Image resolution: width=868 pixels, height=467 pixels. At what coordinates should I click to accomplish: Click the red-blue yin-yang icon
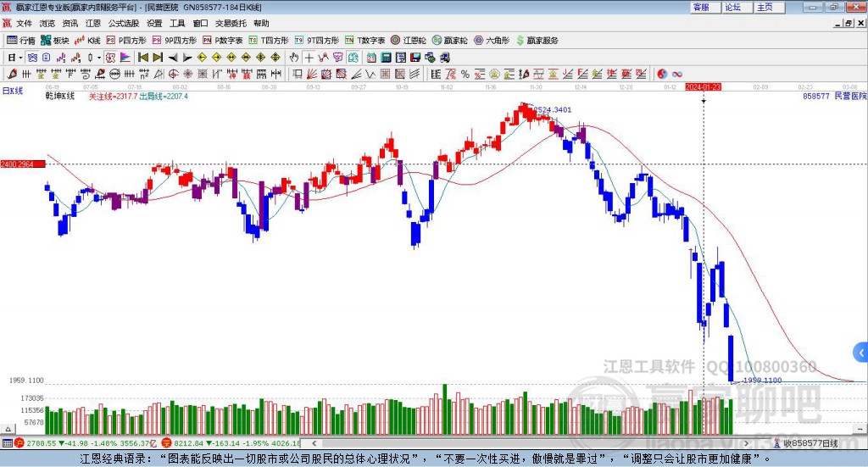coord(662,74)
